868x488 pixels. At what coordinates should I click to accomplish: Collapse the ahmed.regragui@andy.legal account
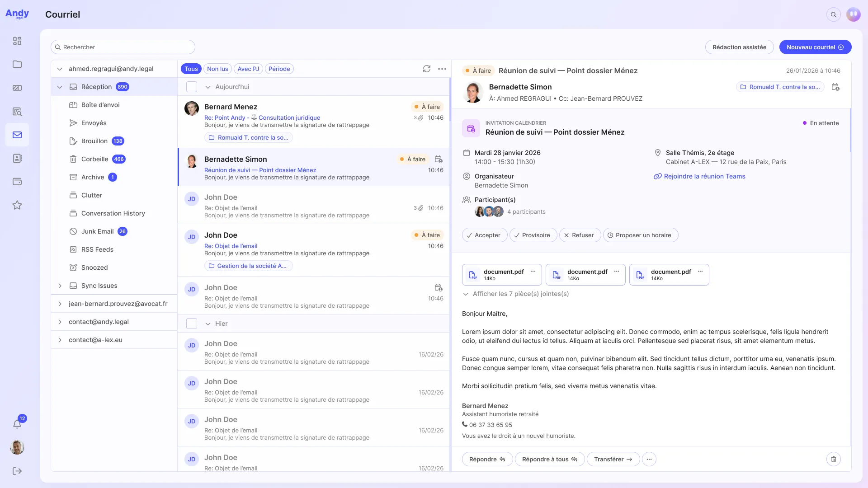click(x=60, y=69)
